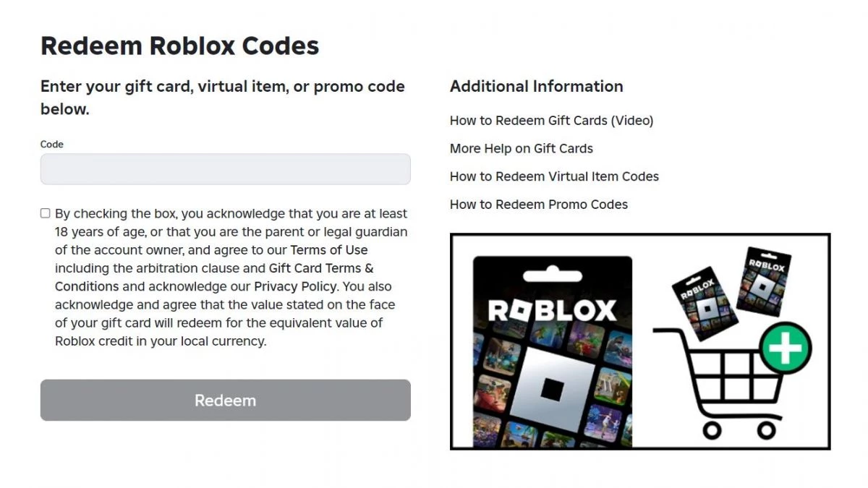Image resolution: width=868 pixels, height=488 pixels.
Task: Check the age acknowledgment checkbox
Action: (46, 213)
